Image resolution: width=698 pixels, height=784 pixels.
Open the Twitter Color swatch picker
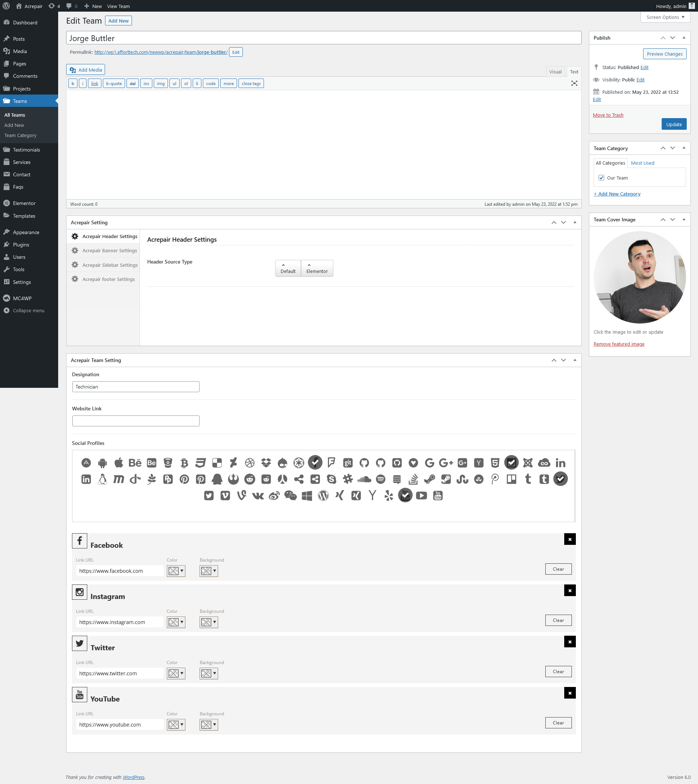point(176,673)
